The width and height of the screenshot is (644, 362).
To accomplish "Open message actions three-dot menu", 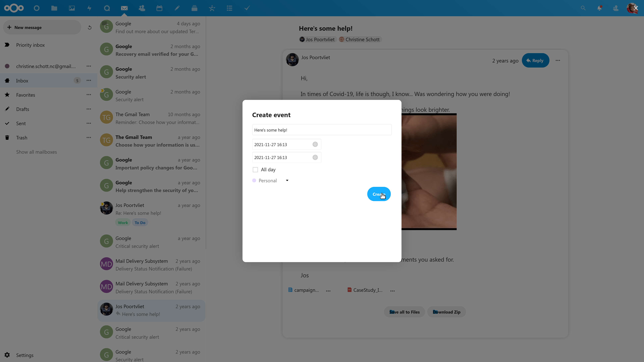I will [x=558, y=61].
